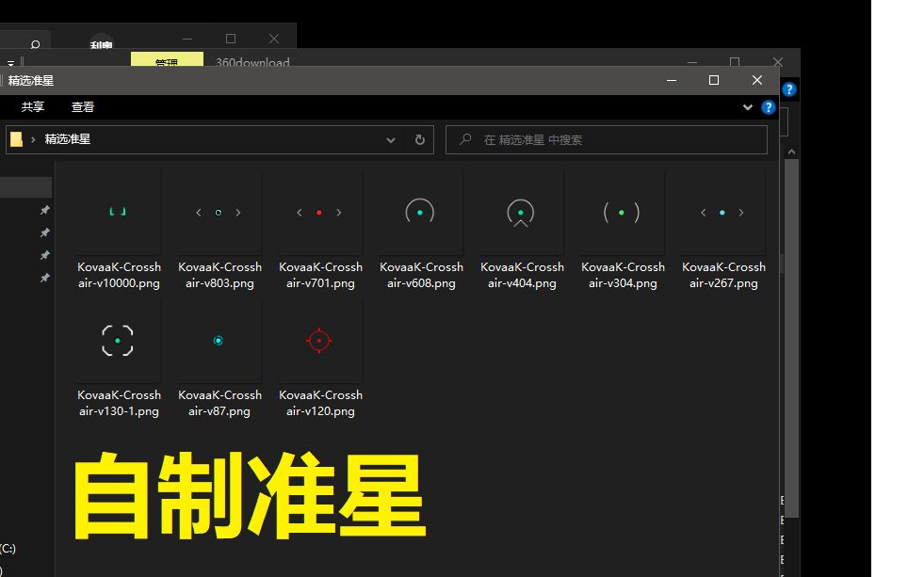Image resolution: width=924 pixels, height=577 pixels.
Task: Toggle the second pin icon in the sidebar
Action: pyautogui.click(x=43, y=232)
